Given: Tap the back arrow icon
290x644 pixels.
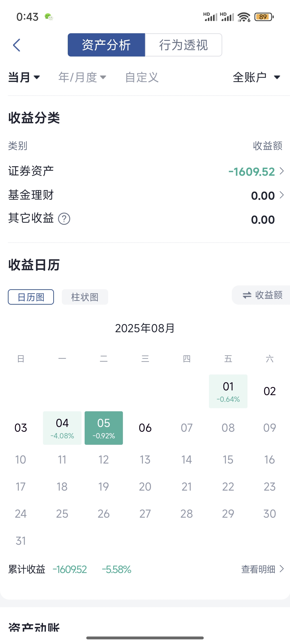Looking at the screenshot, I should click(x=16, y=45).
